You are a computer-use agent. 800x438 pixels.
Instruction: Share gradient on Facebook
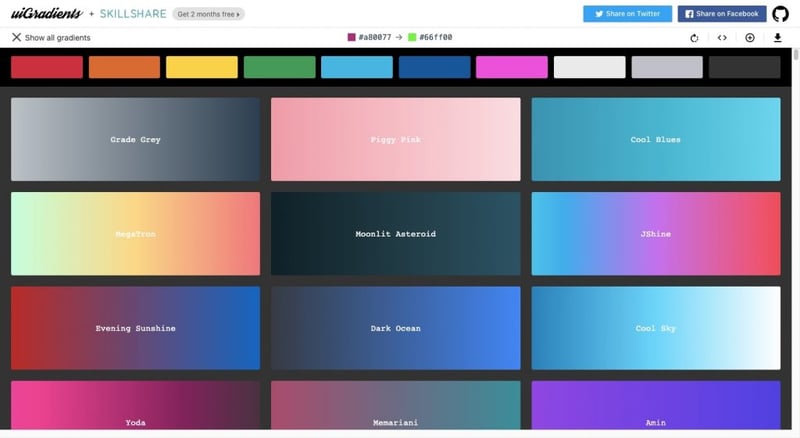click(x=722, y=14)
